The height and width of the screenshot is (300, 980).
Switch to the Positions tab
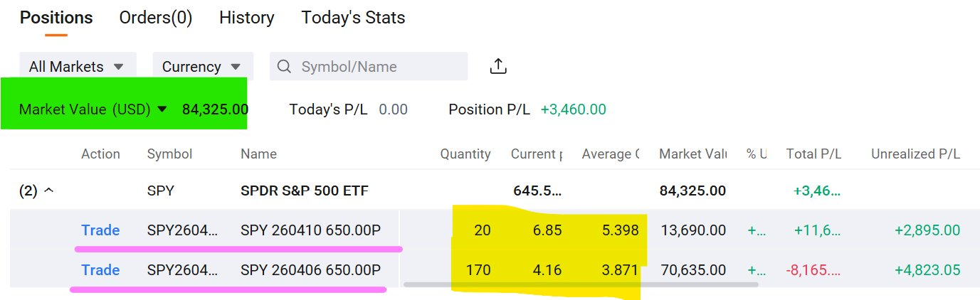[56, 18]
